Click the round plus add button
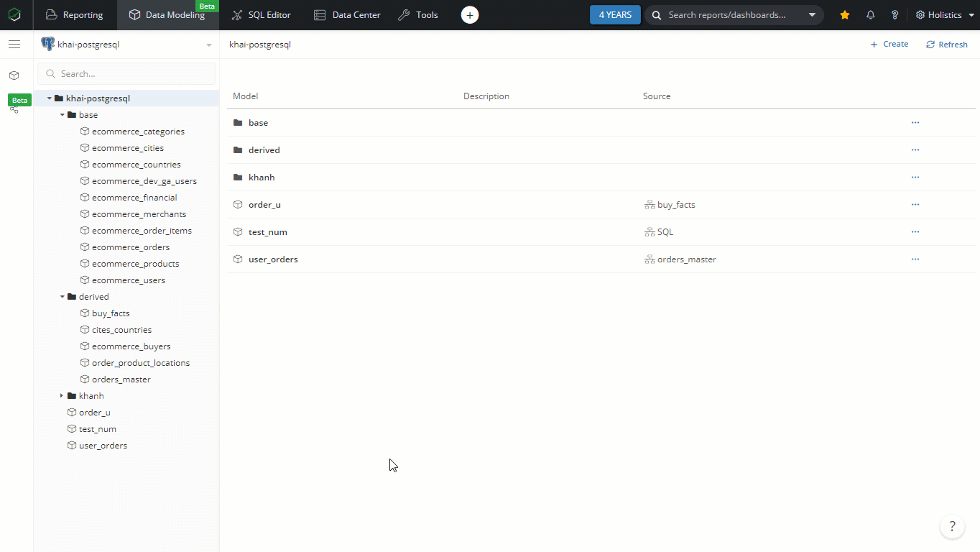 [x=470, y=15]
